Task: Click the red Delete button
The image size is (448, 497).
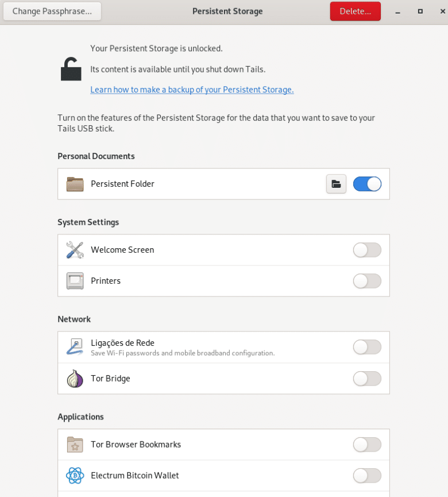Action: coord(355,11)
